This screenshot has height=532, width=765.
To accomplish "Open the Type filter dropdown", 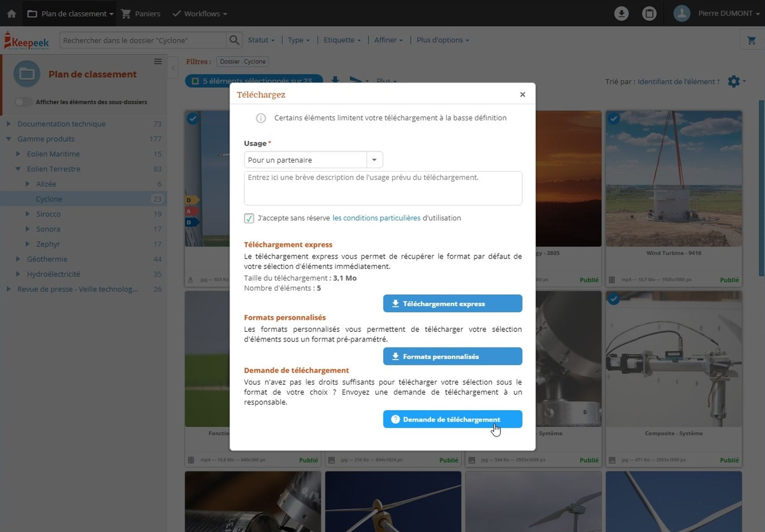I will pyautogui.click(x=298, y=40).
